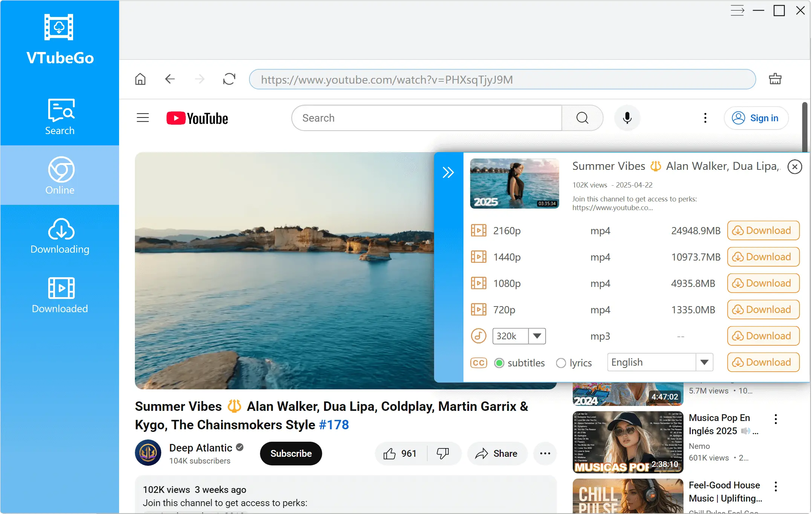Switch to the Online section

[60, 175]
